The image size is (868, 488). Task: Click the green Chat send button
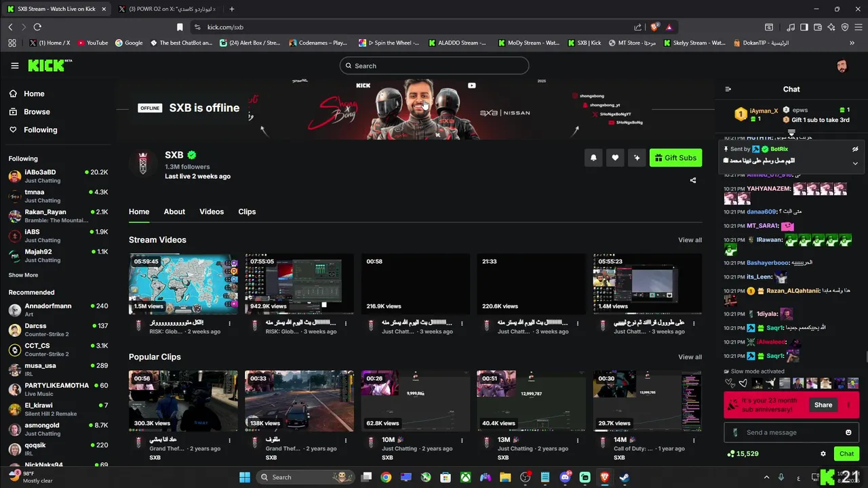847,454
